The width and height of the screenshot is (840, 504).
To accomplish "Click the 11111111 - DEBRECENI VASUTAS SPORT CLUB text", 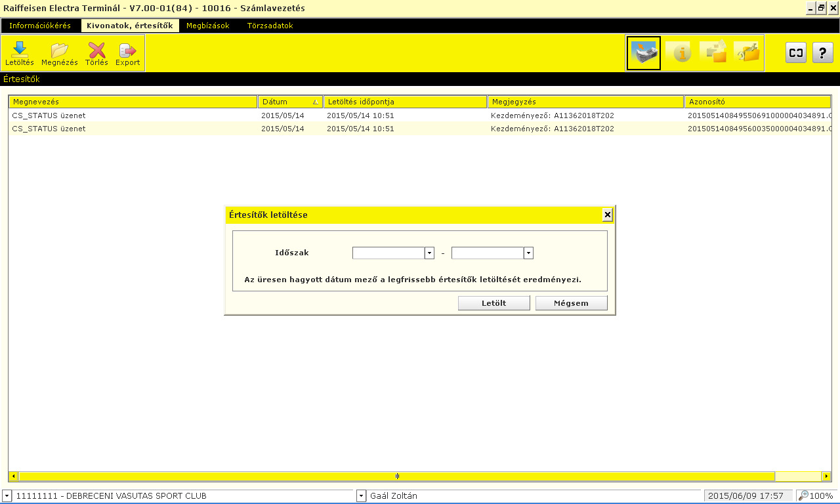I will 112,496.
